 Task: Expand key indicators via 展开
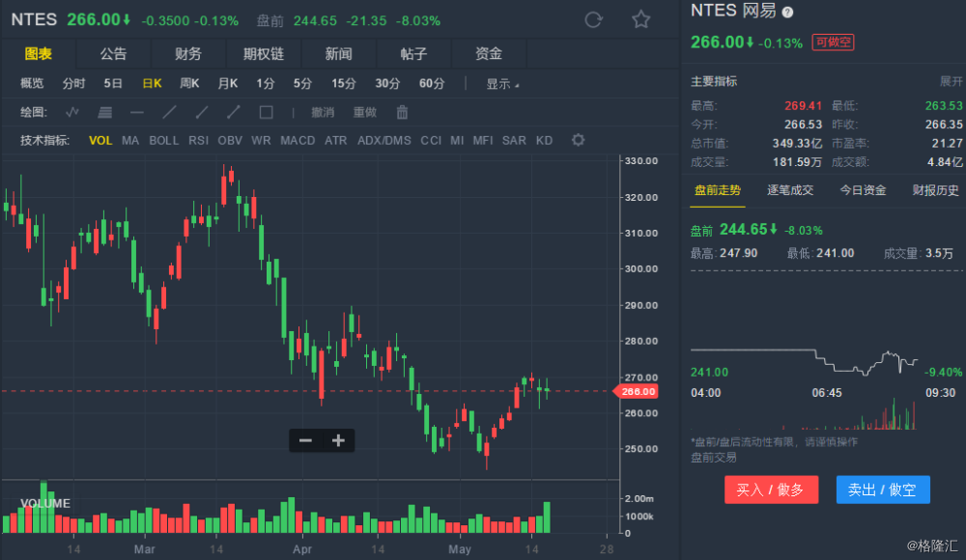tap(951, 81)
